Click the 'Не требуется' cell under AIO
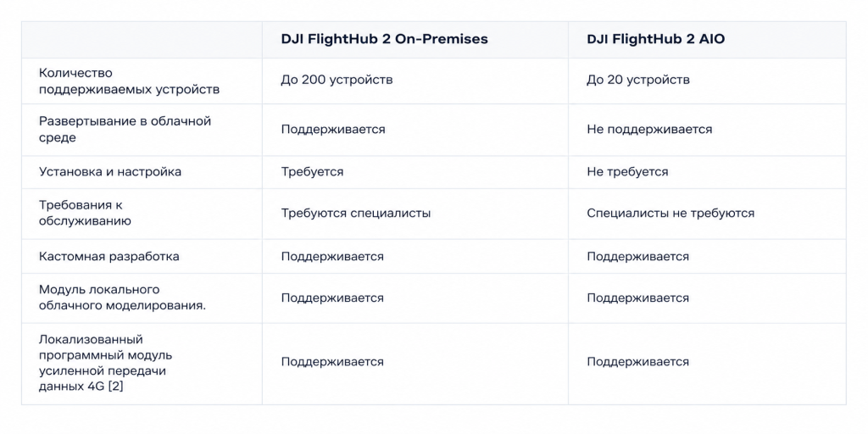Viewport: 868px width, 434px height. 627,171
